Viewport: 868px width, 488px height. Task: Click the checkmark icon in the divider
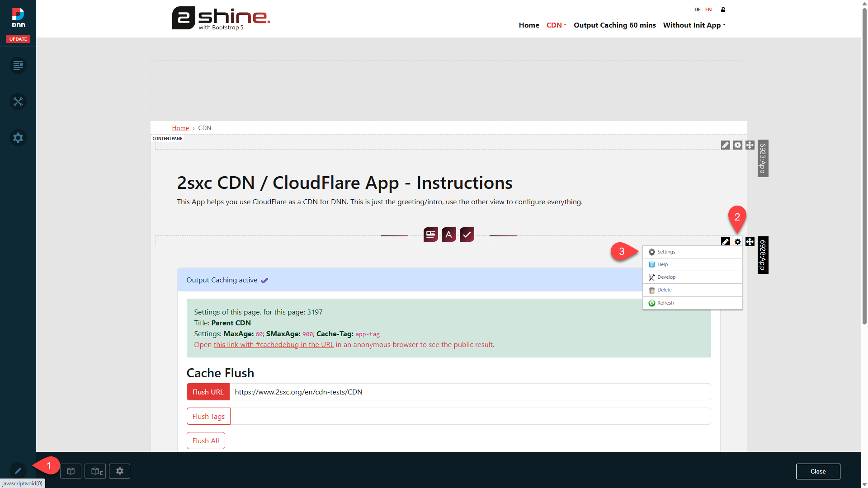pos(467,235)
